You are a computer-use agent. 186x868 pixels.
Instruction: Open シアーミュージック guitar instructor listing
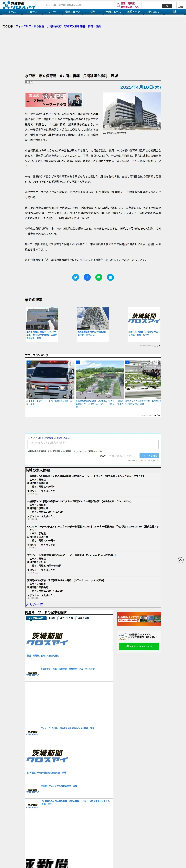pyautogui.click(x=65, y=580)
